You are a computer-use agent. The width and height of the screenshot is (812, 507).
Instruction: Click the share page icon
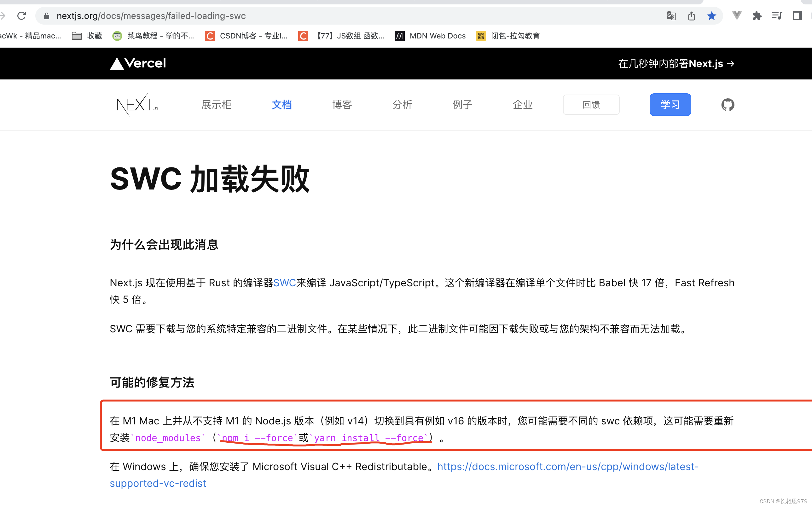(691, 16)
